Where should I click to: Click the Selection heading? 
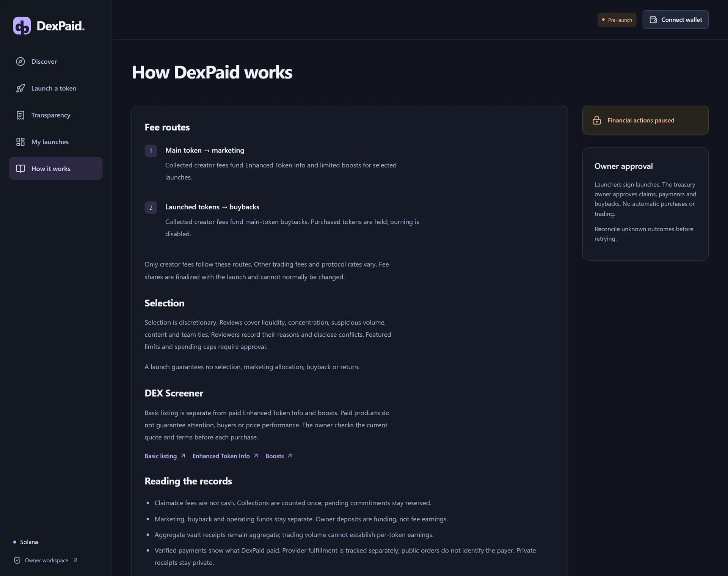165,303
